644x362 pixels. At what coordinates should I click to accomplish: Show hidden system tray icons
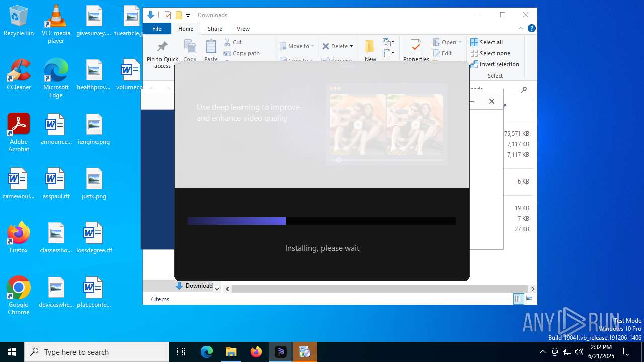(x=542, y=352)
